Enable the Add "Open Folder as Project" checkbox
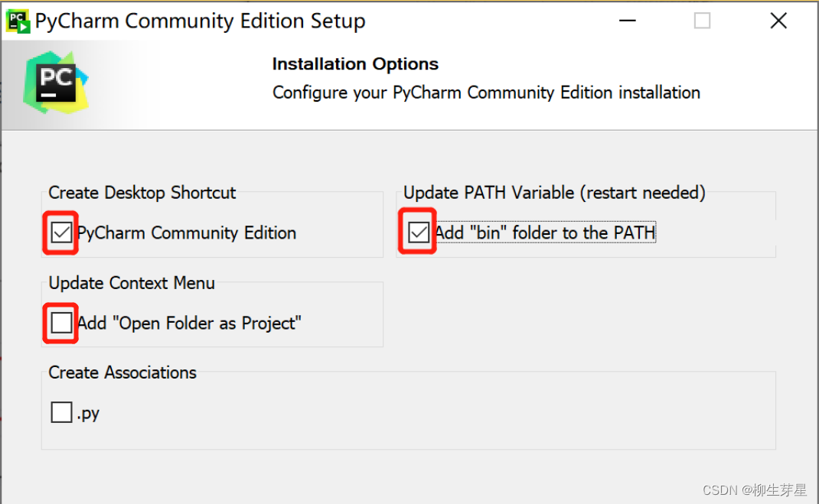Image resolution: width=819 pixels, height=504 pixels. pos(61,323)
